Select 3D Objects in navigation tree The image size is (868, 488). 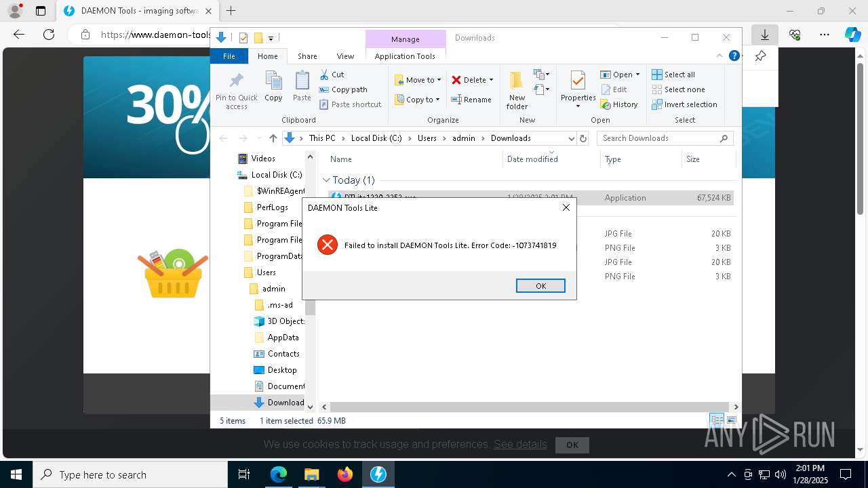[279, 321]
